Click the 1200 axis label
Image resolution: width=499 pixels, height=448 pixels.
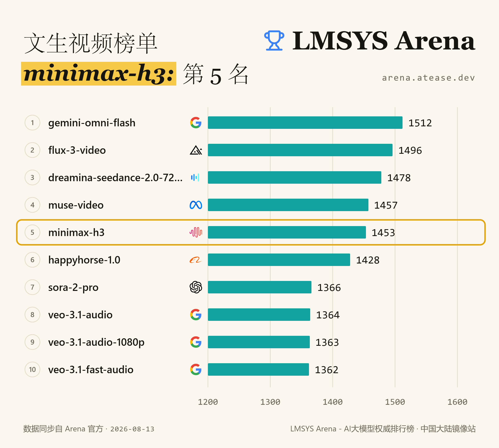click(x=208, y=402)
